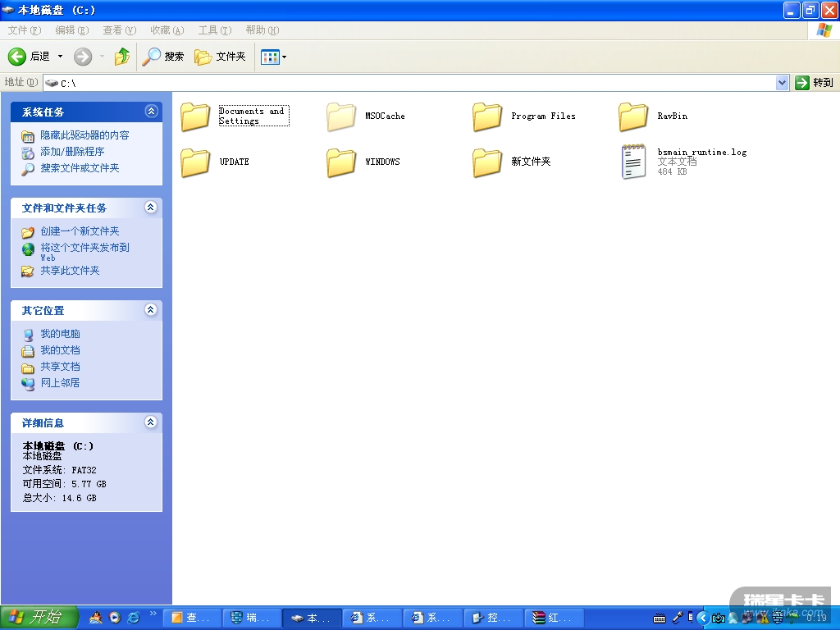The width and height of the screenshot is (840, 630).
Task: Toggle the 文件夹 folders pane
Action: point(220,57)
